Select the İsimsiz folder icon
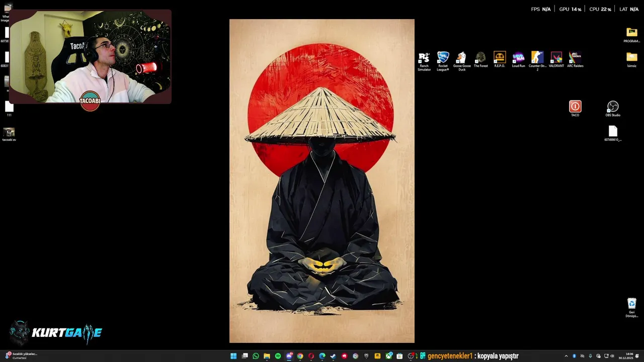Image resolution: width=644 pixels, height=362 pixels. coord(631,59)
